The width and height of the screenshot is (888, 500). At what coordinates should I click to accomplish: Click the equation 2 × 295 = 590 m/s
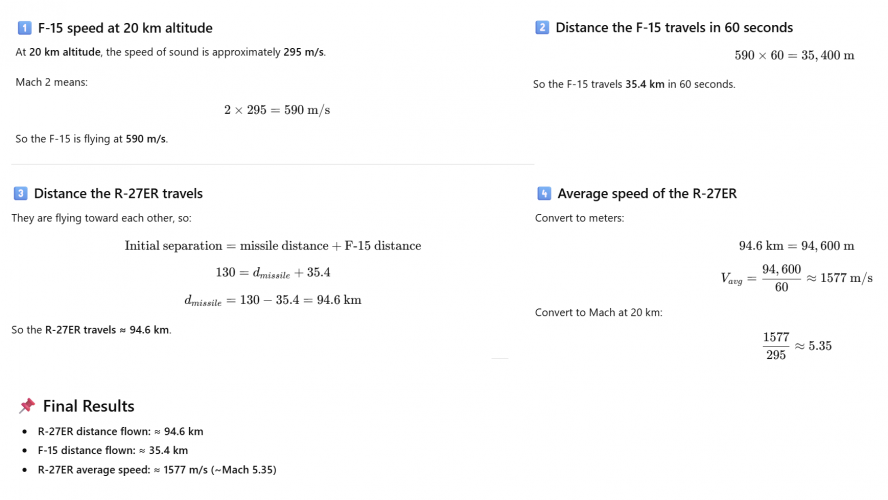[x=277, y=110]
